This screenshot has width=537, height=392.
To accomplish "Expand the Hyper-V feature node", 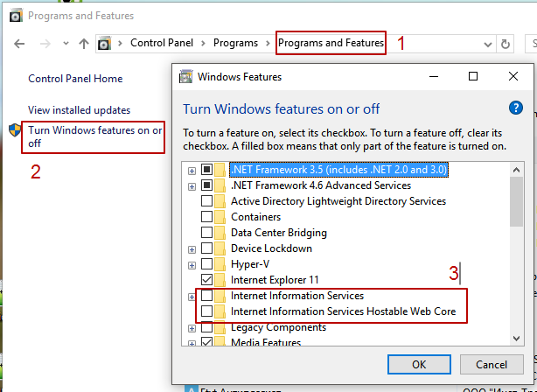I will [192, 264].
